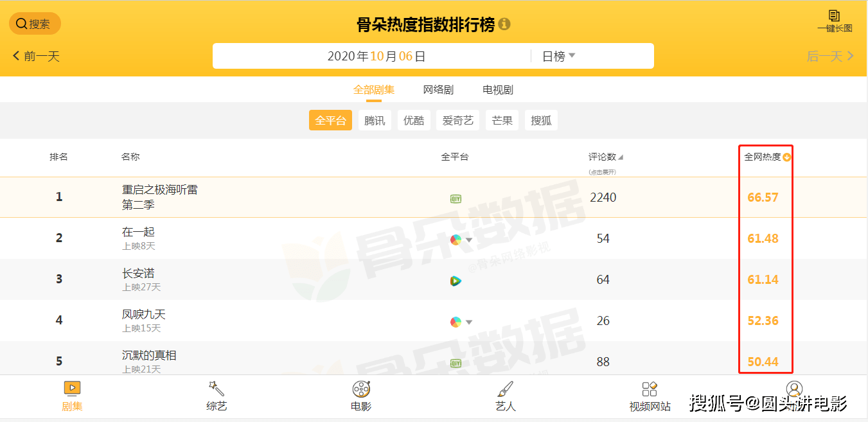Expand platform list for 凤唳九天
Screen dimensions: 868x422
(469, 322)
